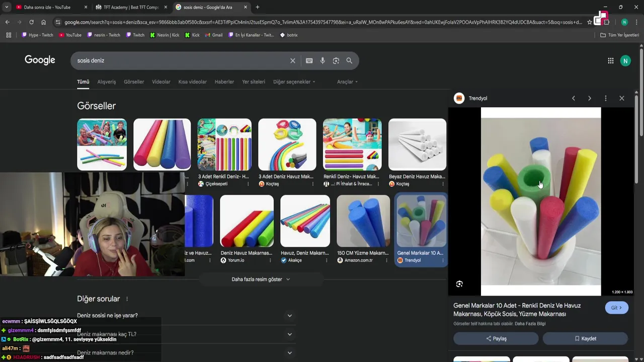Image resolution: width=644 pixels, height=362 pixels.
Task: Open the botrix bookmark
Action: coord(289,35)
